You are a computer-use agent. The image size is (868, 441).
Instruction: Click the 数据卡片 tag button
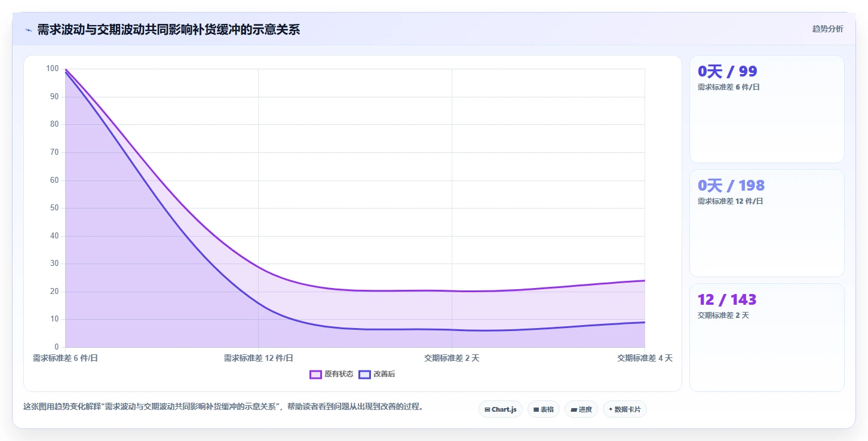coord(625,409)
